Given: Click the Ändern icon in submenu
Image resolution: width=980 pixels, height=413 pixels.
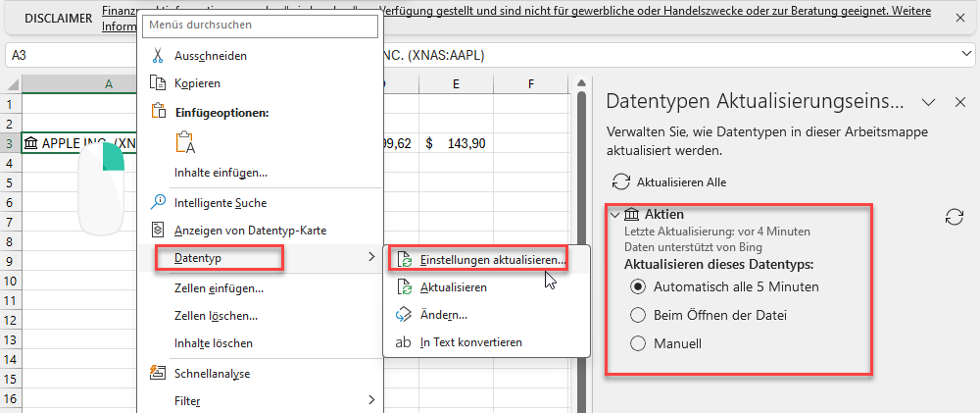Looking at the screenshot, I should tap(405, 315).
